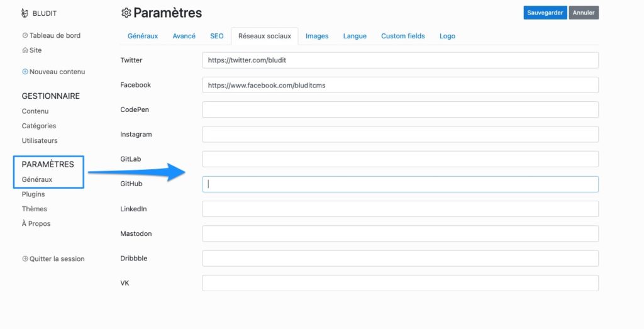644x329 pixels.
Task: Select the Réseaux sociaux tab
Action: click(265, 36)
